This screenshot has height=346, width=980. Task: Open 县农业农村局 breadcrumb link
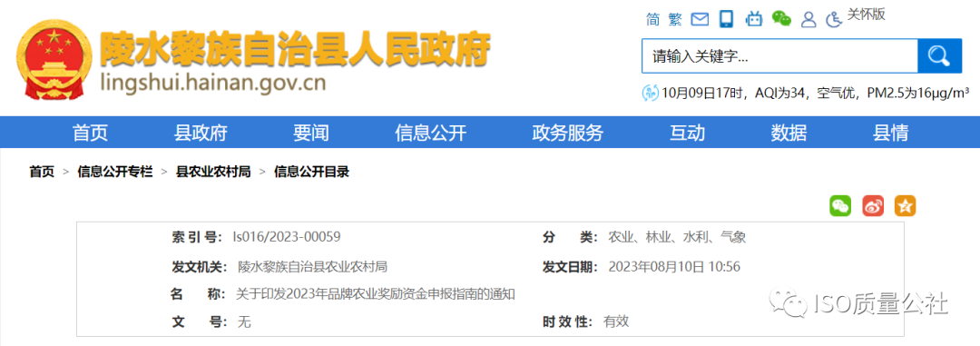tap(213, 172)
